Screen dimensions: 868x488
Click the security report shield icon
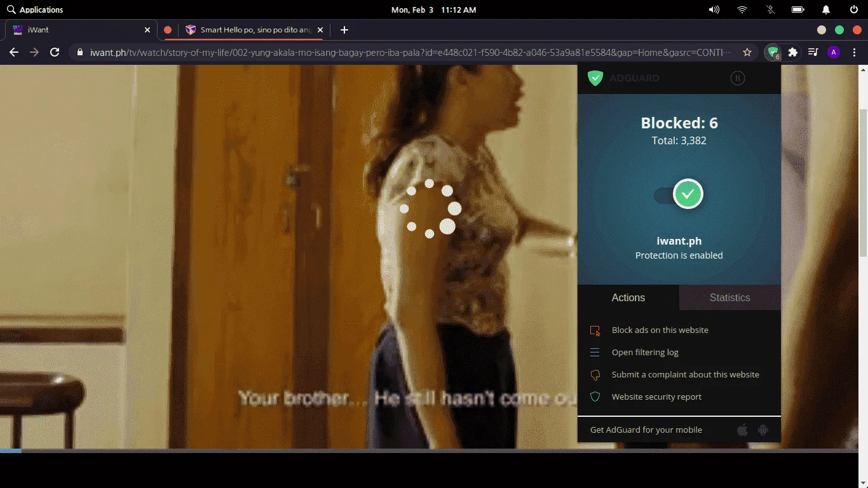(595, 396)
